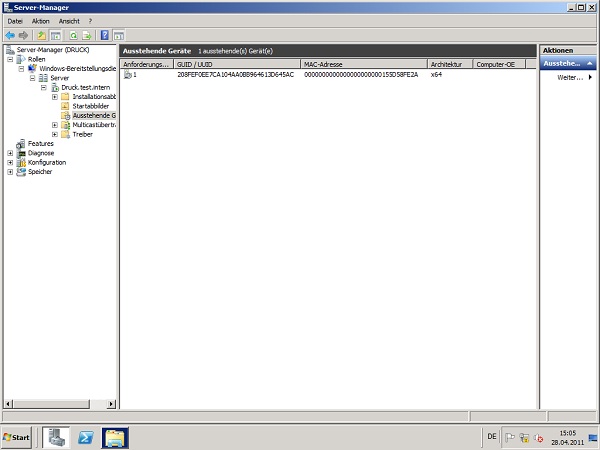Click the x64 architecture cell
600x450 pixels.
tap(436, 75)
